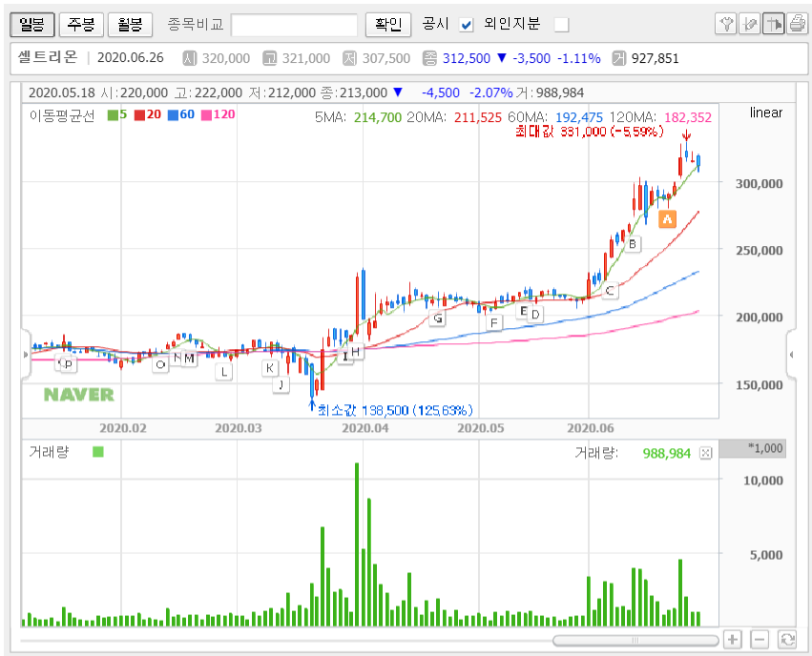Expand the left edge panel arrow
The image size is (812, 656).
(26, 355)
